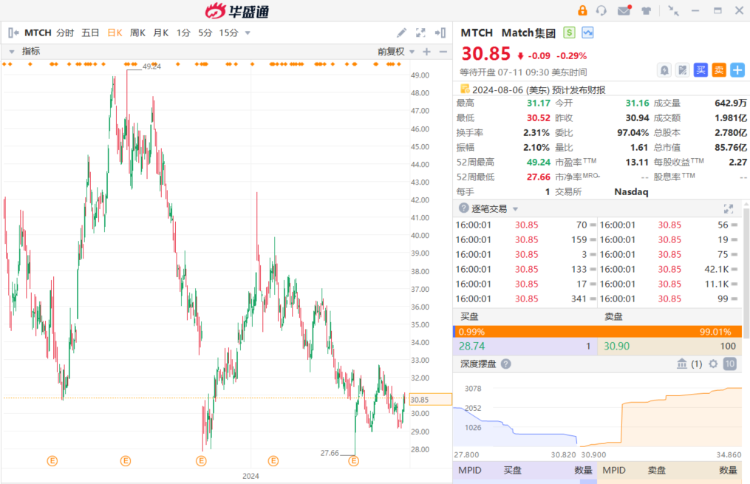Open more intervals dropdown arrow
The height and width of the screenshot is (484, 750).
[248, 33]
